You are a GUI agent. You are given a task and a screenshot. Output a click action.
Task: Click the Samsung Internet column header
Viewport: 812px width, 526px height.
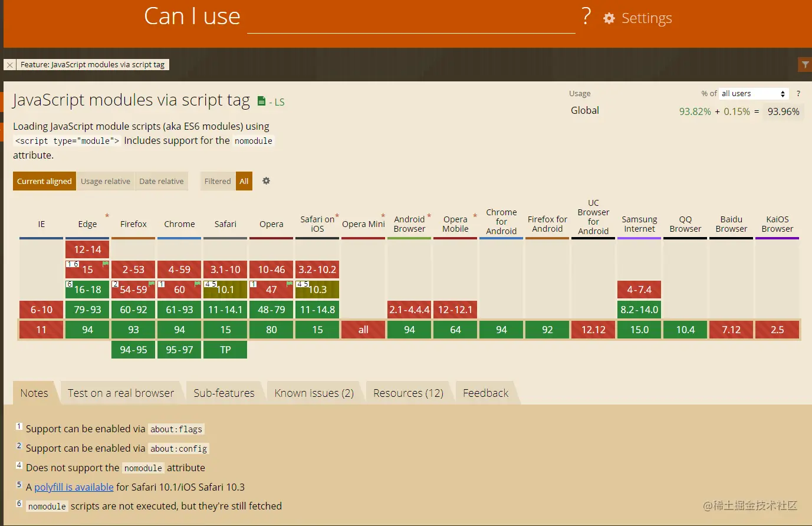click(x=639, y=224)
